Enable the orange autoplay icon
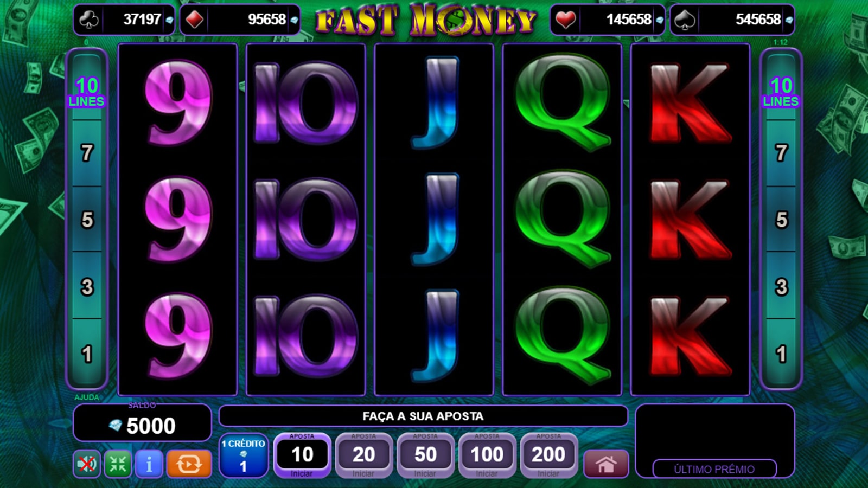The image size is (868, 488). click(189, 464)
